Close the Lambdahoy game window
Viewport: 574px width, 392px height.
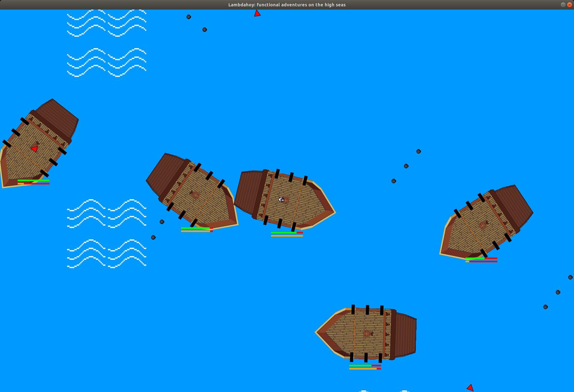tap(569, 5)
